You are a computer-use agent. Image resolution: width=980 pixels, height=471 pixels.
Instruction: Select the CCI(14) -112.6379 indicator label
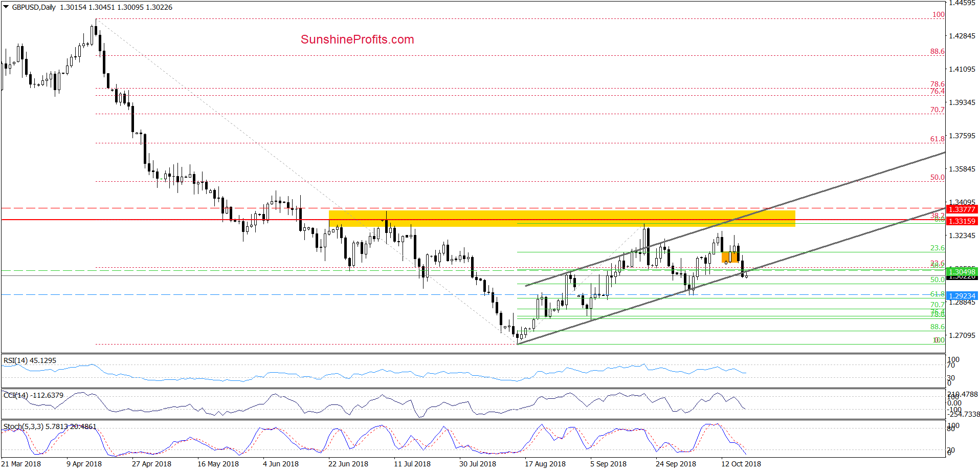pos(33,395)
